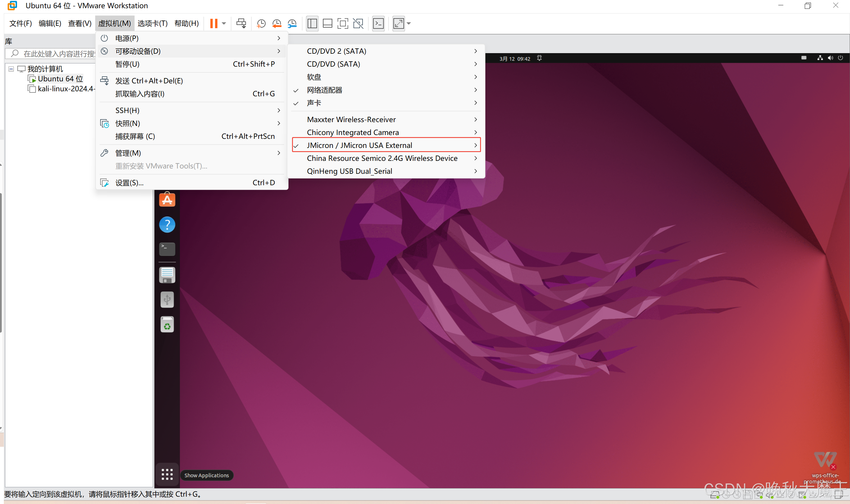Click the revert snapshot toolbar icon
Image resolution: width=850 pixels, height=504 pixels.
pos(277,23)
